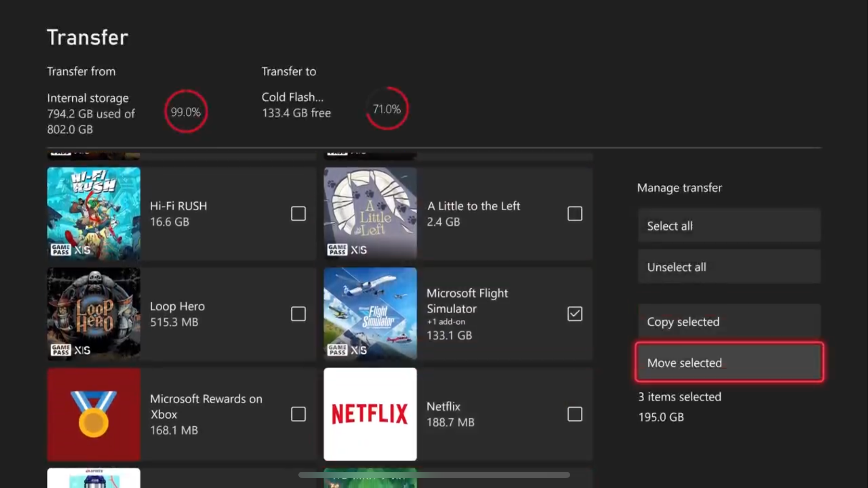Uncheck Microsoft Flight Simulator selection
The width and height of the screenshot is (868, 488).
tap(575, 314)
